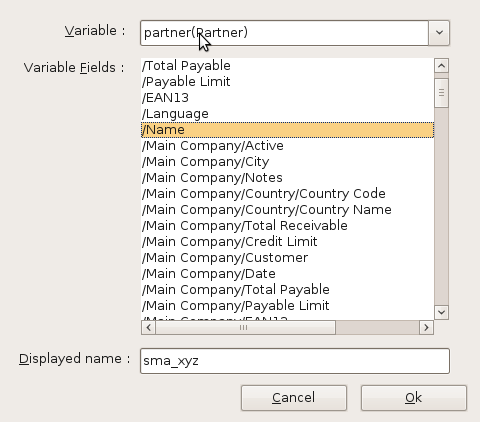Select /Main Company/Date field

click(287, 274)
